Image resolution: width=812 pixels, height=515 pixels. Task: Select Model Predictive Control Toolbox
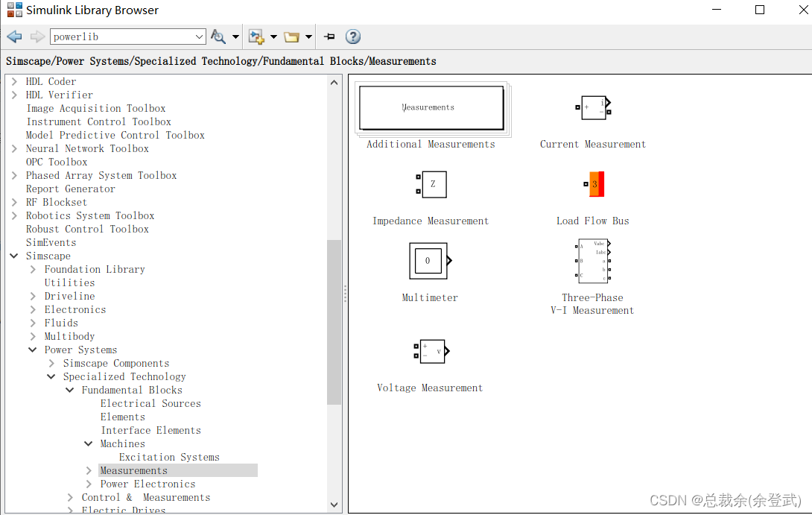coord(115,135)
